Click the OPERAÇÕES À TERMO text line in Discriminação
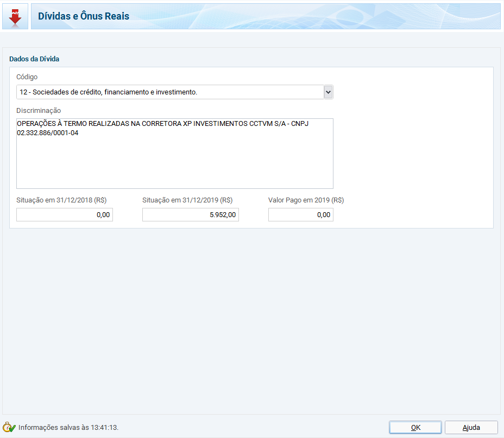The height and width of the screenshot is (438, 504). coord(163,124)
